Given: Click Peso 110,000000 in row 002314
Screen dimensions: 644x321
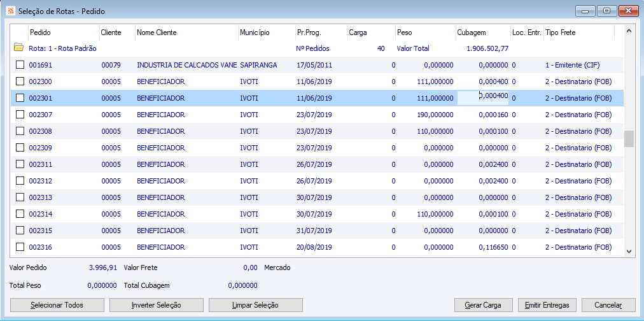Looking at the screenshot, I should [435, 214].
